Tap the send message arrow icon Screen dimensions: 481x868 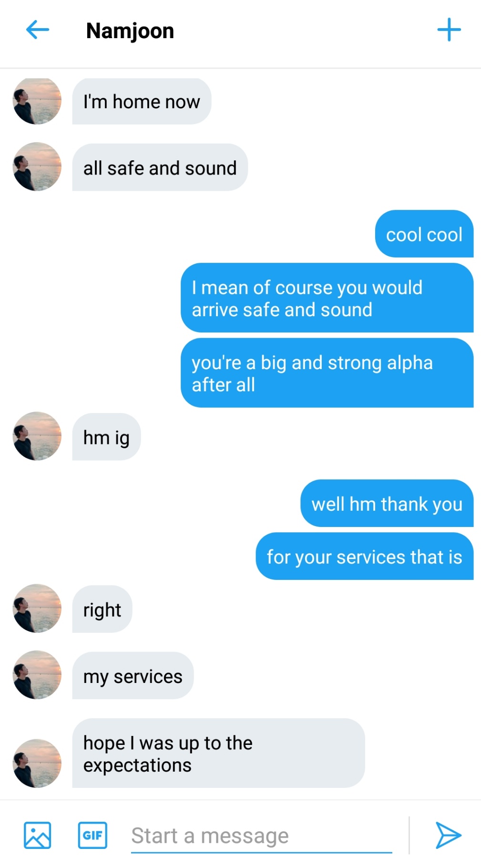pyautogui.click(x=448, y=835)
